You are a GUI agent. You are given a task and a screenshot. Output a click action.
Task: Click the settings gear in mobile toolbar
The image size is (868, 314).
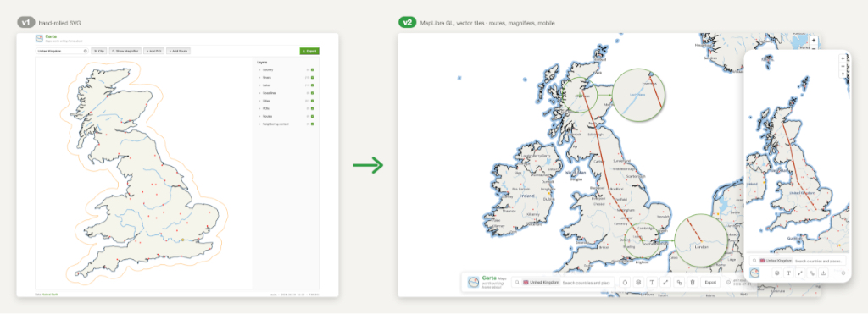click(843, 273)
